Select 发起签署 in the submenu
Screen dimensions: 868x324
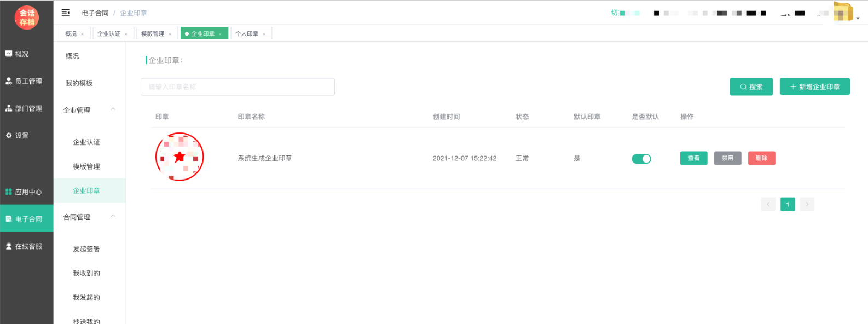(x=86, y=249)
